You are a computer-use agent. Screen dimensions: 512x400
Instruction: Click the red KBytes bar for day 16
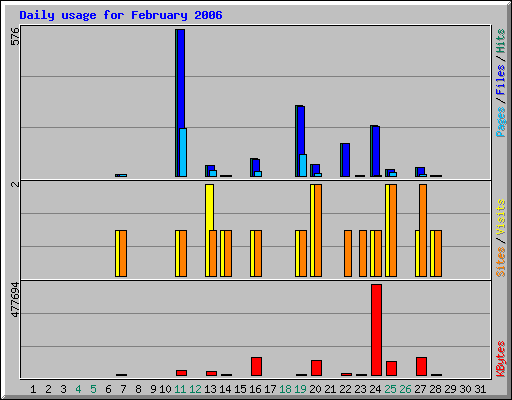(256, 366)
